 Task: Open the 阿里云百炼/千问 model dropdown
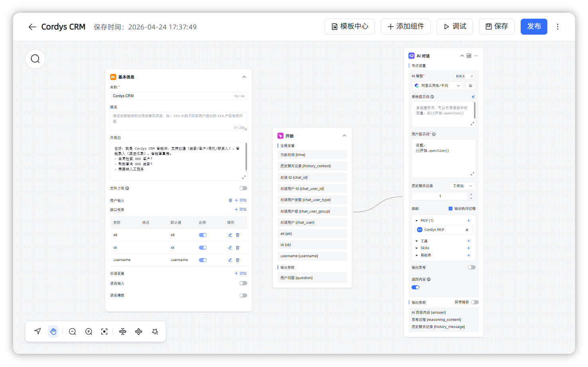pos(437,86)
